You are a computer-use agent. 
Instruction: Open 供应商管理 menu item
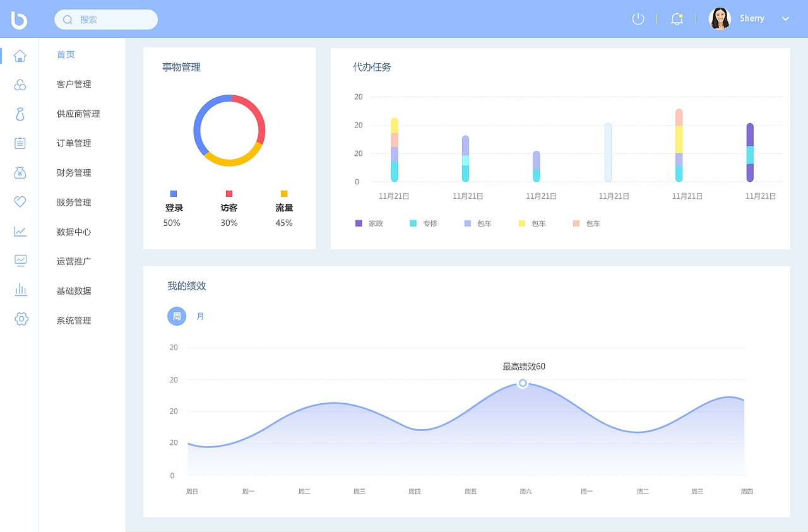(78, 114)
